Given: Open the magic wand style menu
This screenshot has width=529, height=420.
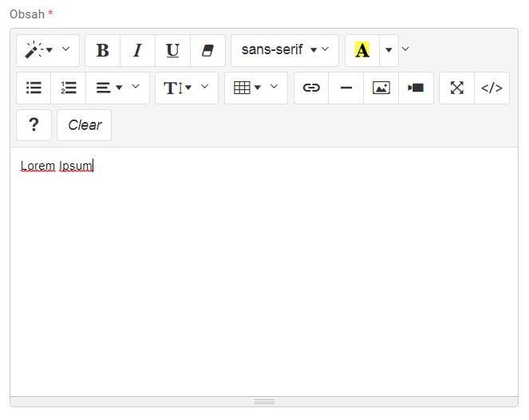Looking at the screenshot, I should (x=47, y=50).
